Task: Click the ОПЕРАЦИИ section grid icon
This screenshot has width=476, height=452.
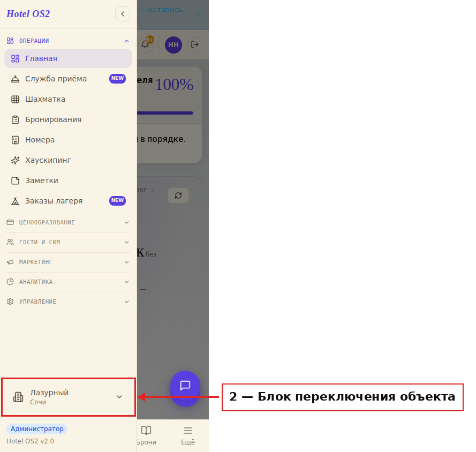Action: point(10,41)
